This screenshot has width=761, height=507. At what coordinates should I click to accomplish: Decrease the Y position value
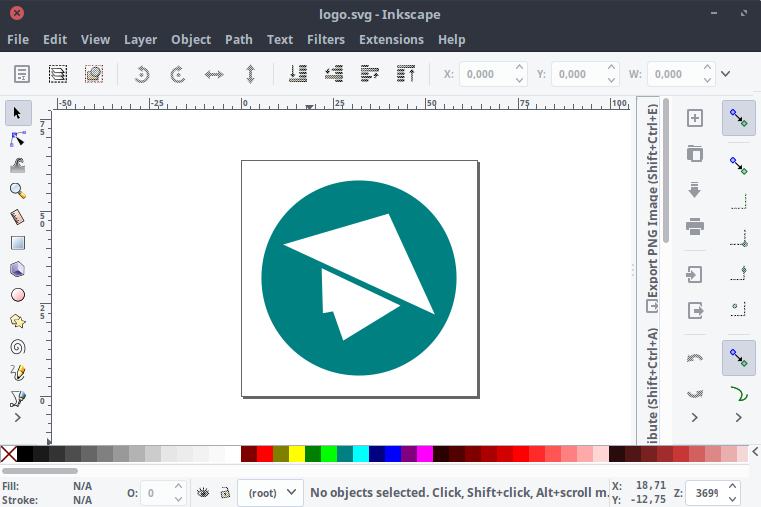tap(612, 81)
